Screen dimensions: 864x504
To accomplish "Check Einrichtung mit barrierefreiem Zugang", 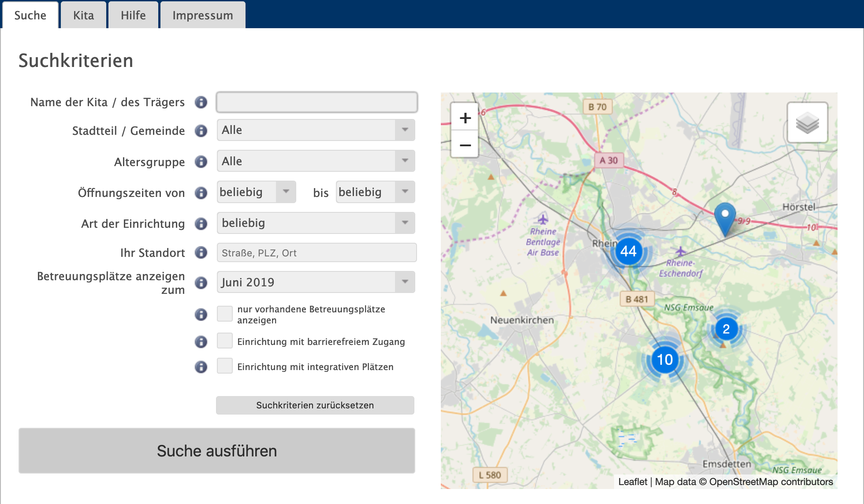I will 225,341.
